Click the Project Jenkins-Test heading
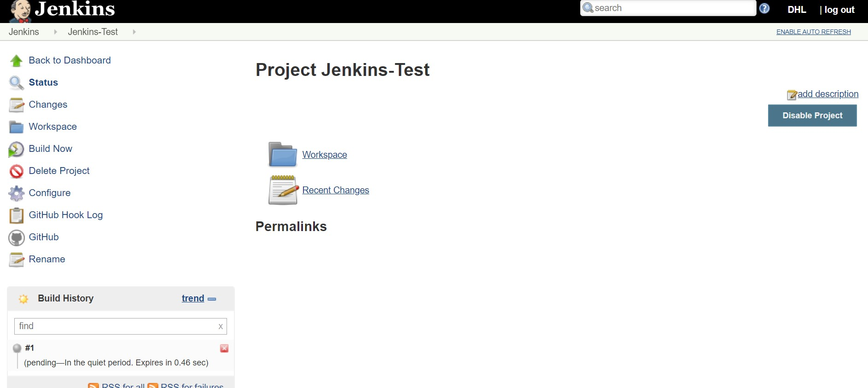The width and height of the screenshot is (868, 388). [x=343, y=70]
